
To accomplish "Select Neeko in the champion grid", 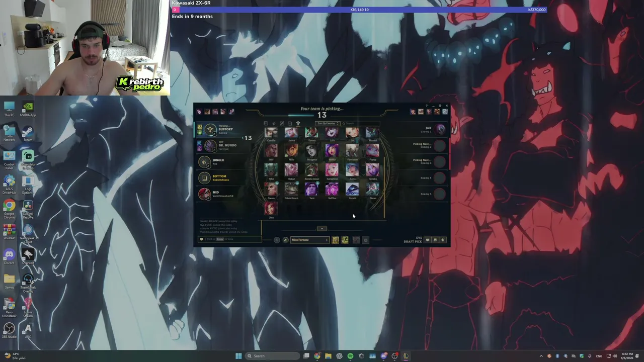I will (x=332, y=150).
